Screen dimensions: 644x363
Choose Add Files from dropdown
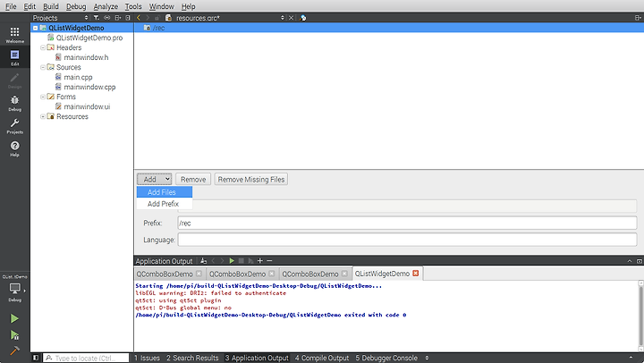coord(165,192)
